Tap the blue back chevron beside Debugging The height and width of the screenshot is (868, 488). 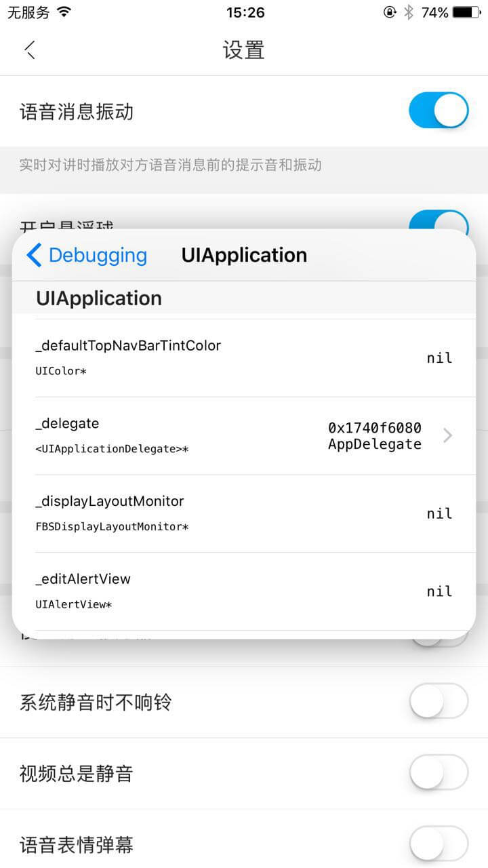click(x=34, y=255)
